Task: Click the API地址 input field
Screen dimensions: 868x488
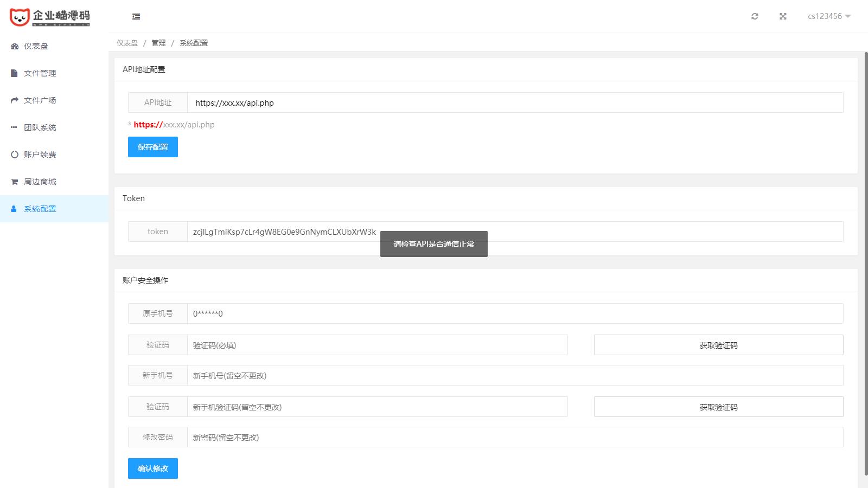Action: pos(515,103)
